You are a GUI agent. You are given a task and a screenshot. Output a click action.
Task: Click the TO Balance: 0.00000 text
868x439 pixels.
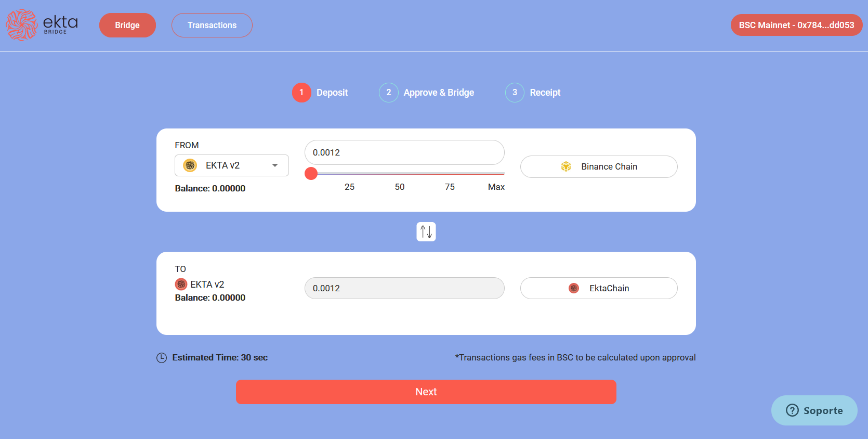point(210,298)
